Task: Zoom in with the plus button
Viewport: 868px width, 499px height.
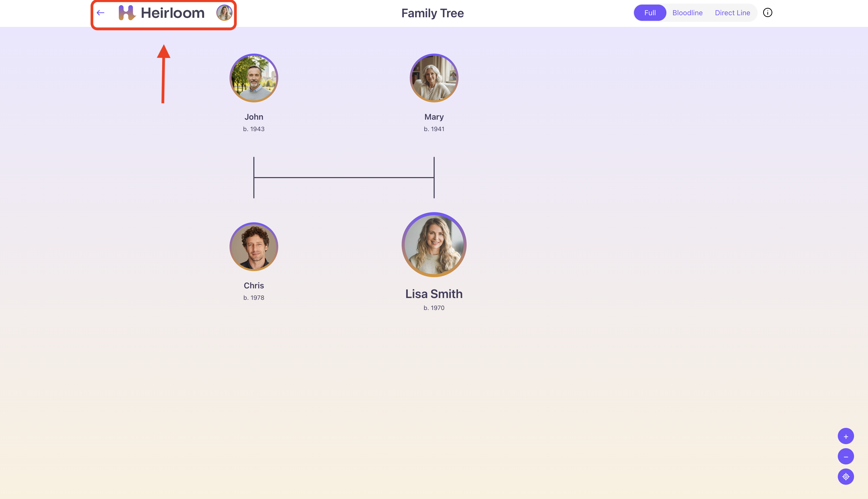Action: coord(846,436)
